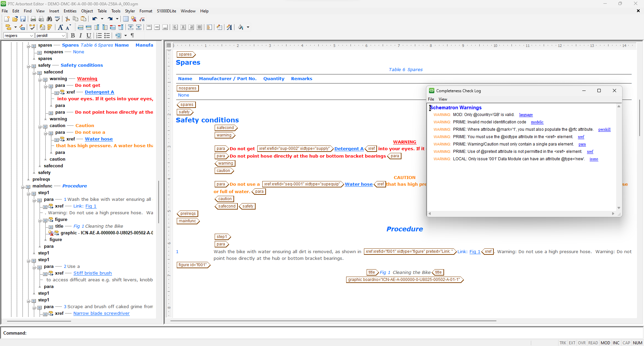644x346 pixels.
Task: Paste from clipboard icon
Action: tap(84, 19)
